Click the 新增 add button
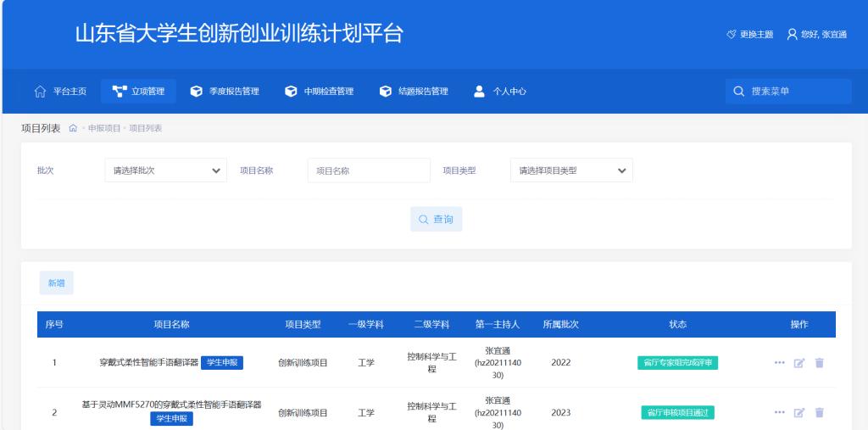This screenshot has width=868, height=430. tap(56, 283)
